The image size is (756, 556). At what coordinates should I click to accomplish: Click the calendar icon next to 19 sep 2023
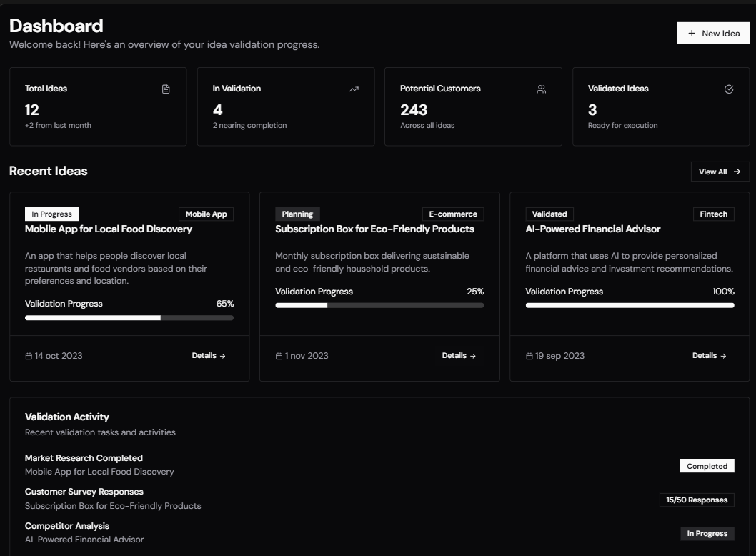click(x=529, y=356)
